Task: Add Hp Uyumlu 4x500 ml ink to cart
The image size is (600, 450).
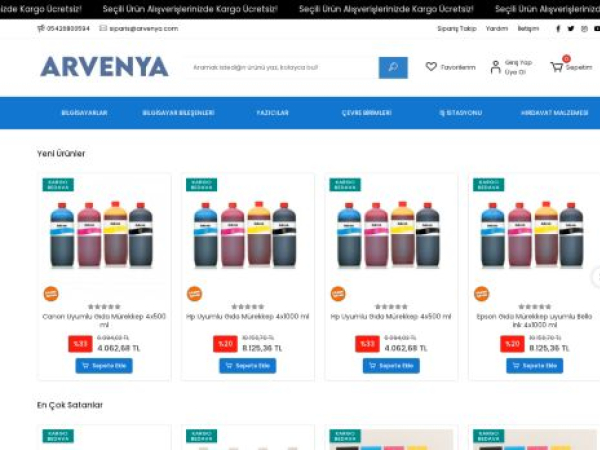Action: point(391,366)
